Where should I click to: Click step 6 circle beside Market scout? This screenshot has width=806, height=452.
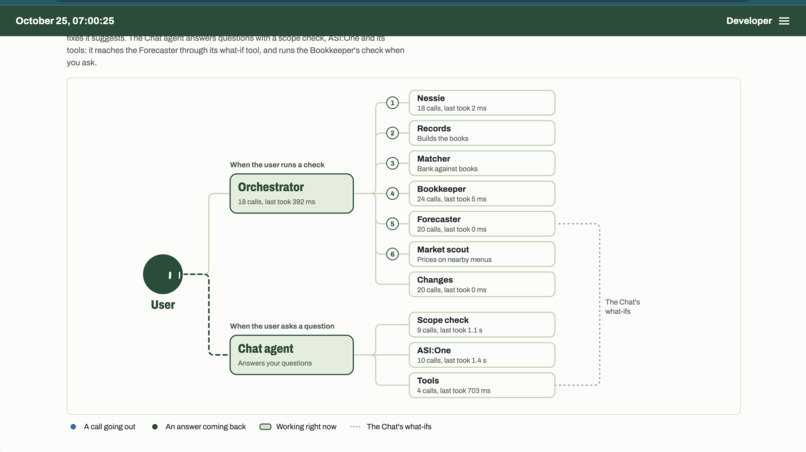pos(392,254)
